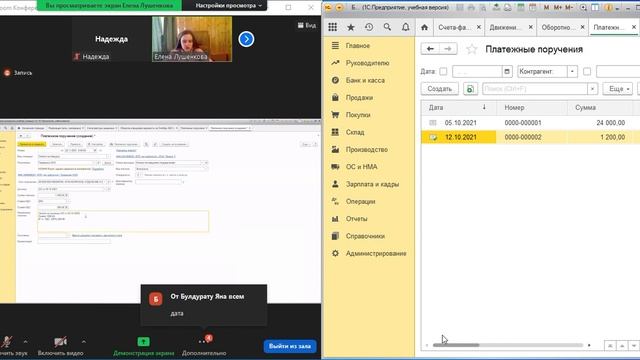Click Выйти из зала button
Screen dimensions: 640x360
(x=290, y=346)
